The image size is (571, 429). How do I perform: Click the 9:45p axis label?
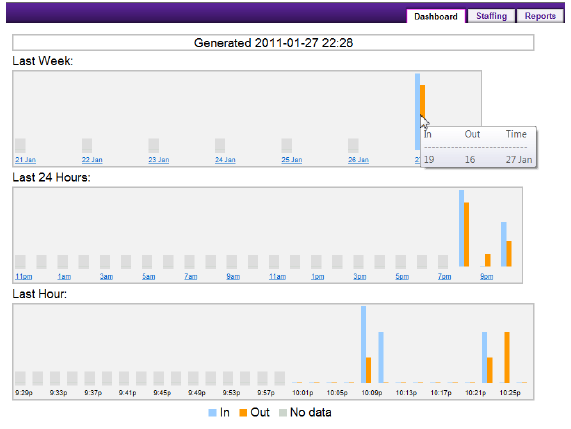click(162, 393)
